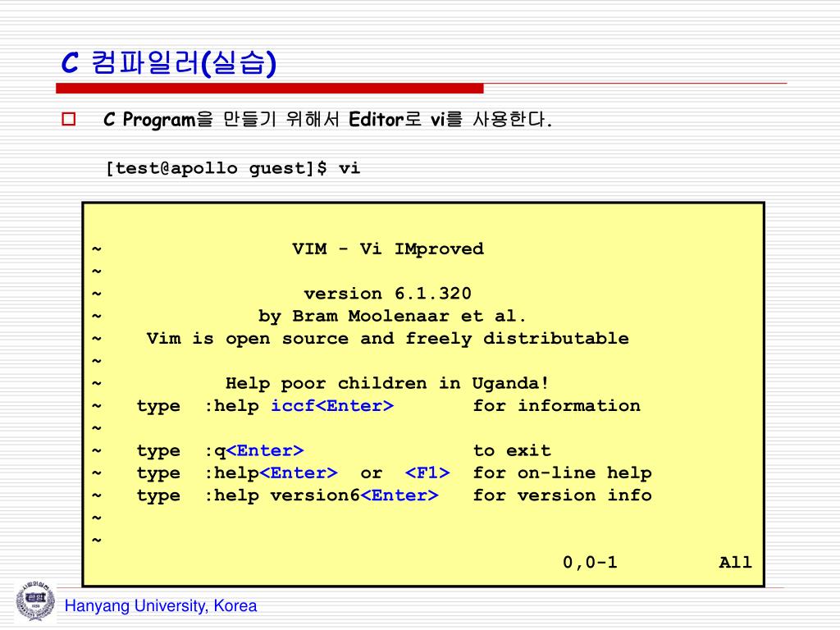Click 'for information' text

557,406
